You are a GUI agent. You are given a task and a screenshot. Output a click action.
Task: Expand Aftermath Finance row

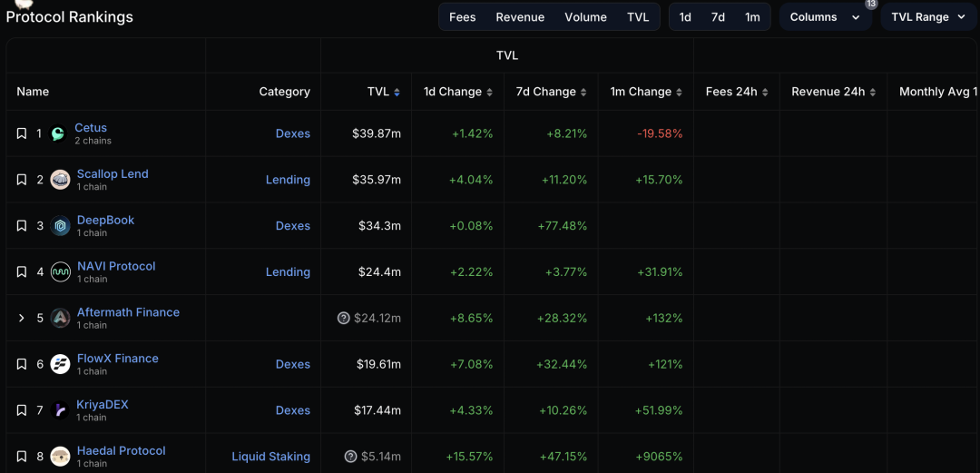[x=21, y=318]
